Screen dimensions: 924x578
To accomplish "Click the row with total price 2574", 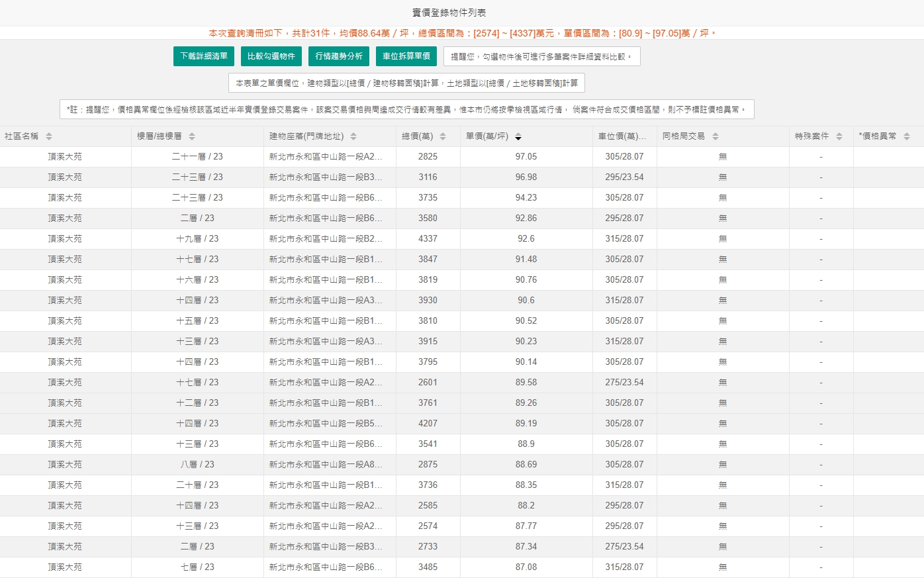I will 428,526.
